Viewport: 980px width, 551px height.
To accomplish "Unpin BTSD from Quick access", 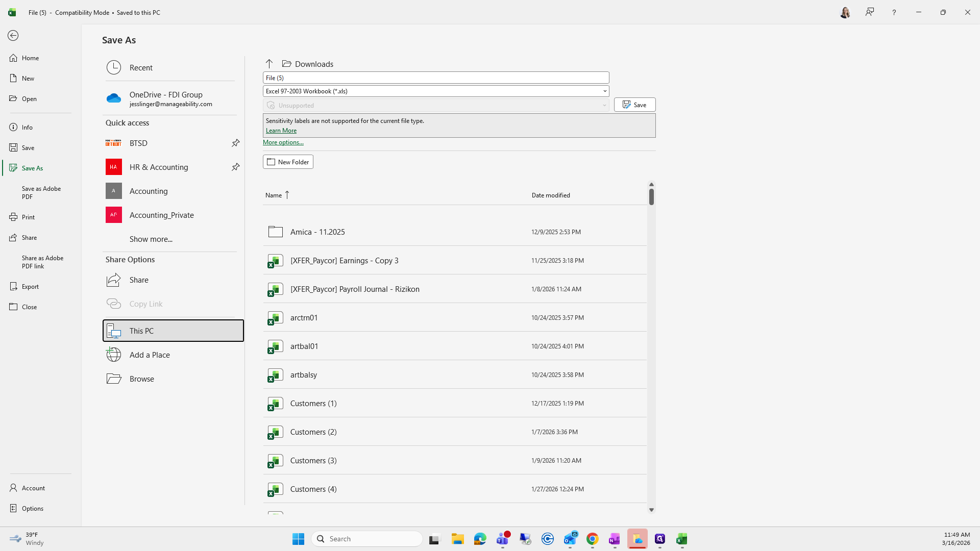I will 235,143.
